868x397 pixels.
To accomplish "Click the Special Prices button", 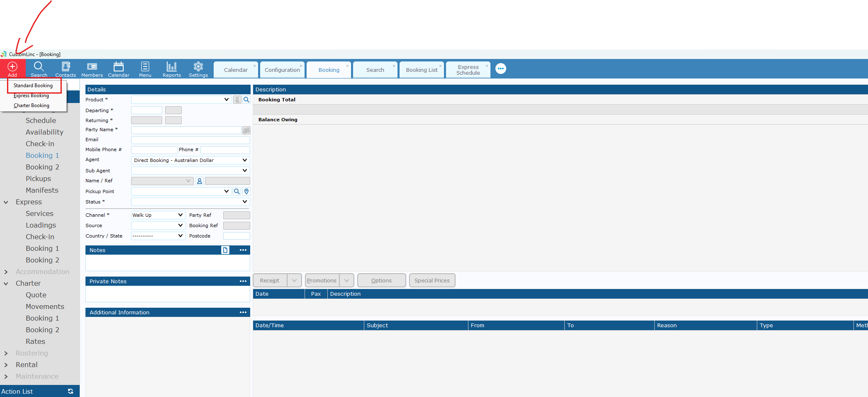I will [x=432, y=280].
